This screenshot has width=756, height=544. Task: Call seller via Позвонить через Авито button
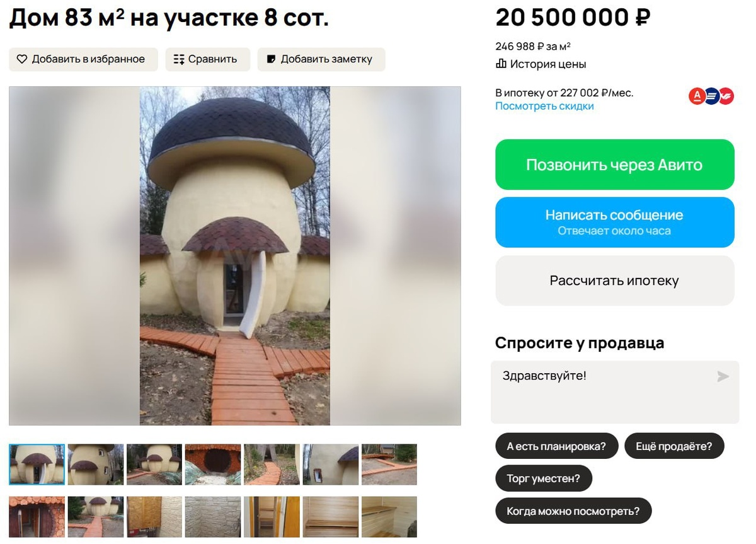(x=615, y=165)
